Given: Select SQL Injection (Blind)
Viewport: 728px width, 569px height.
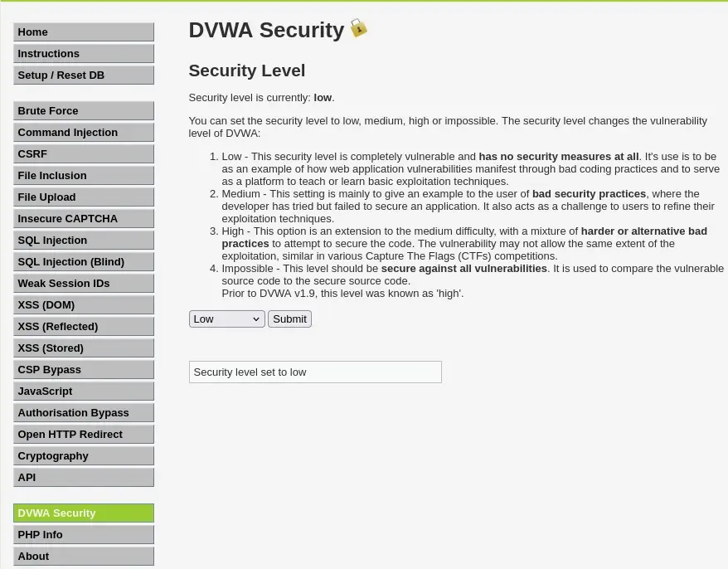Looking at the screenshot, I should pos(84,262).
